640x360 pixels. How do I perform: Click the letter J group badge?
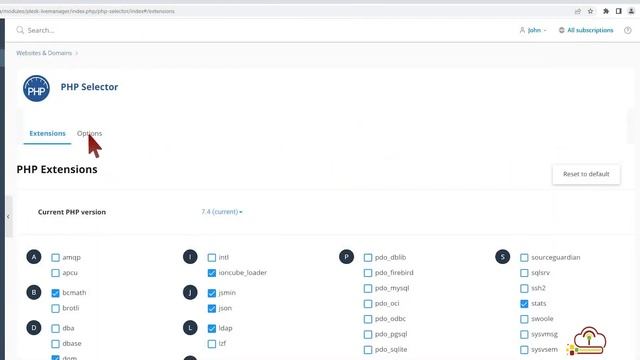(x=190, y=292)
